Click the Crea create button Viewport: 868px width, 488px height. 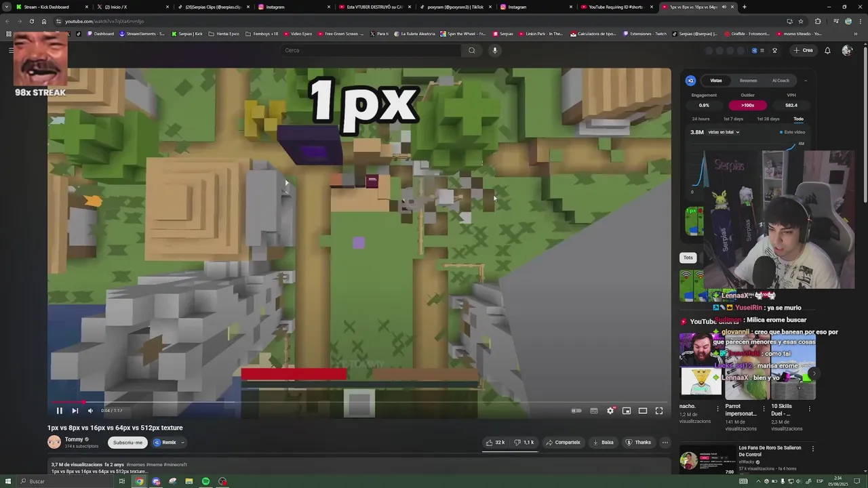coord(803,50)
